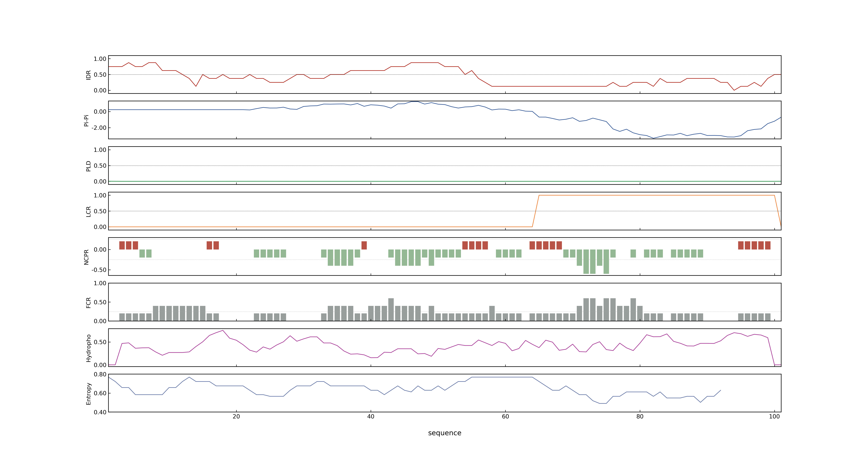Click x-axis tick label 80
The height and width of the screenshot is (463, 868).
[x=640, y=416]
